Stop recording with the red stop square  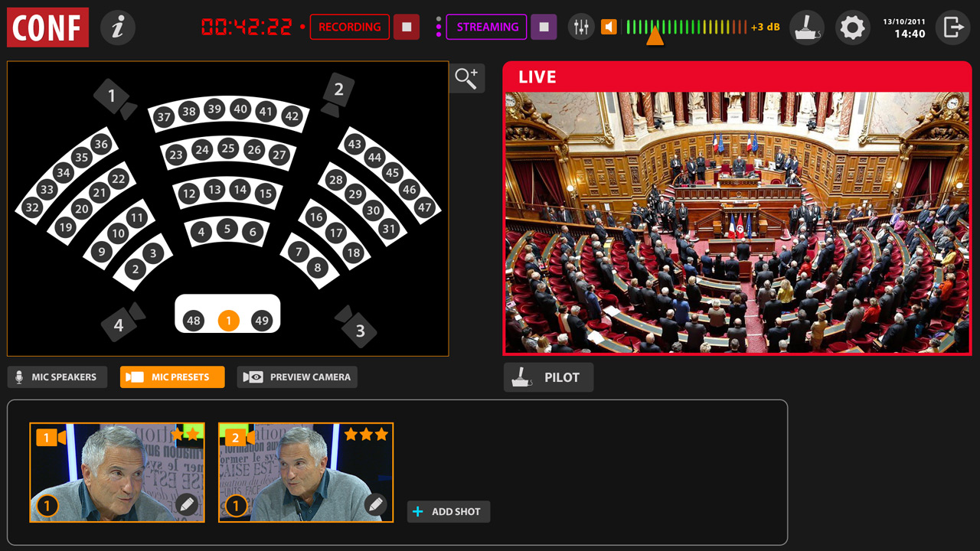pos(407,27)
